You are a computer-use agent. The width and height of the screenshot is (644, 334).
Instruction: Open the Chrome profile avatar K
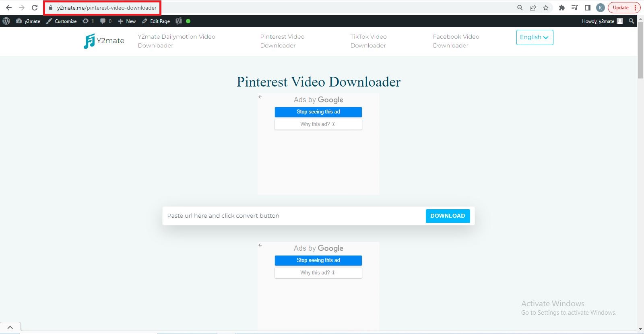(601, 8)
